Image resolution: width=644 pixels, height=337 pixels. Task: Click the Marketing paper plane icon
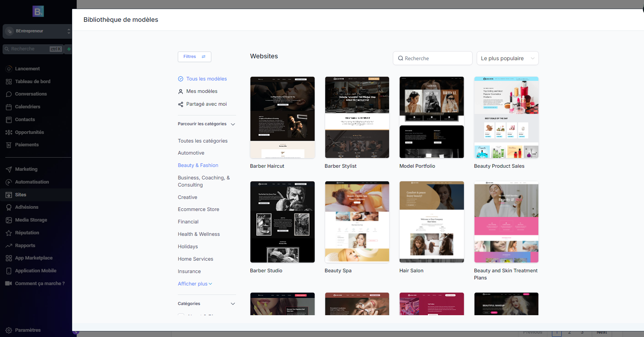tap(9, 169)
